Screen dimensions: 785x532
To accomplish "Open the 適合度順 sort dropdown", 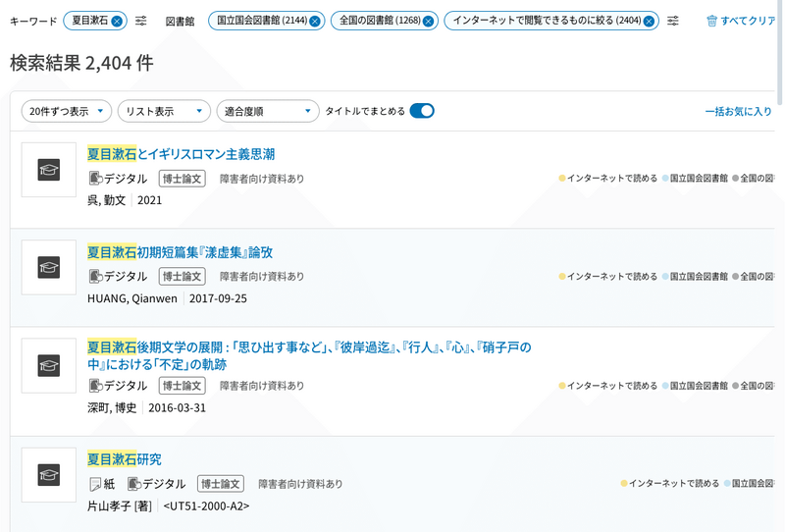I will (268, 111).
